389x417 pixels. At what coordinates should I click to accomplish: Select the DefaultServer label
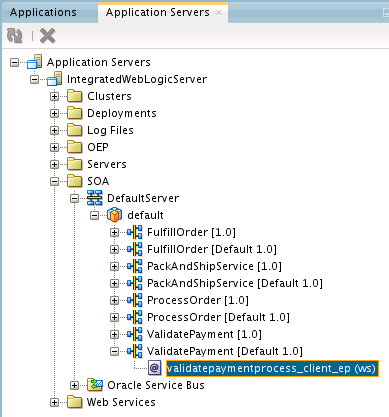(x=143, y=198)
